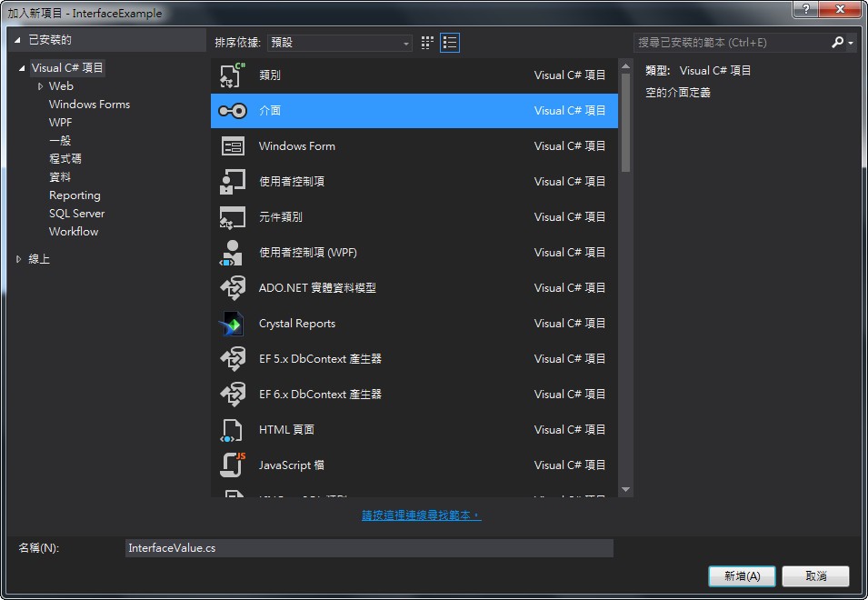Expand the 線上 online section
Image resolution: width=868 pixels, height=600 pixels.
18,259
